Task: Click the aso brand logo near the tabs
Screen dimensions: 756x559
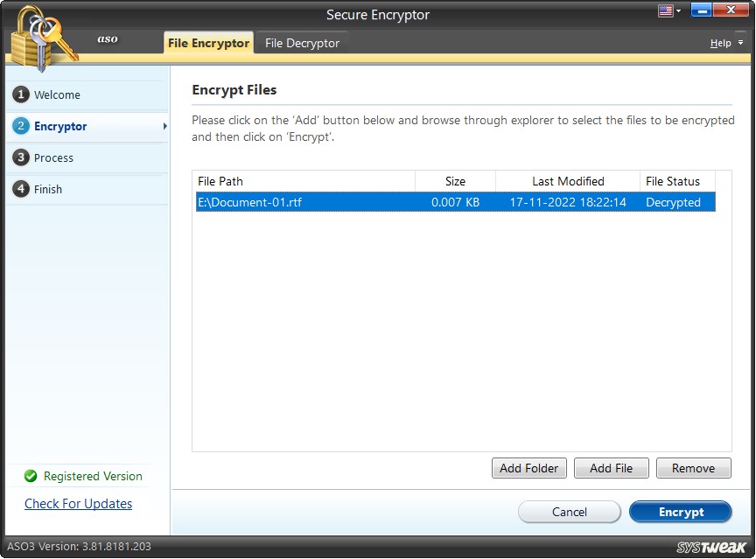Action: tap(107, 39)
